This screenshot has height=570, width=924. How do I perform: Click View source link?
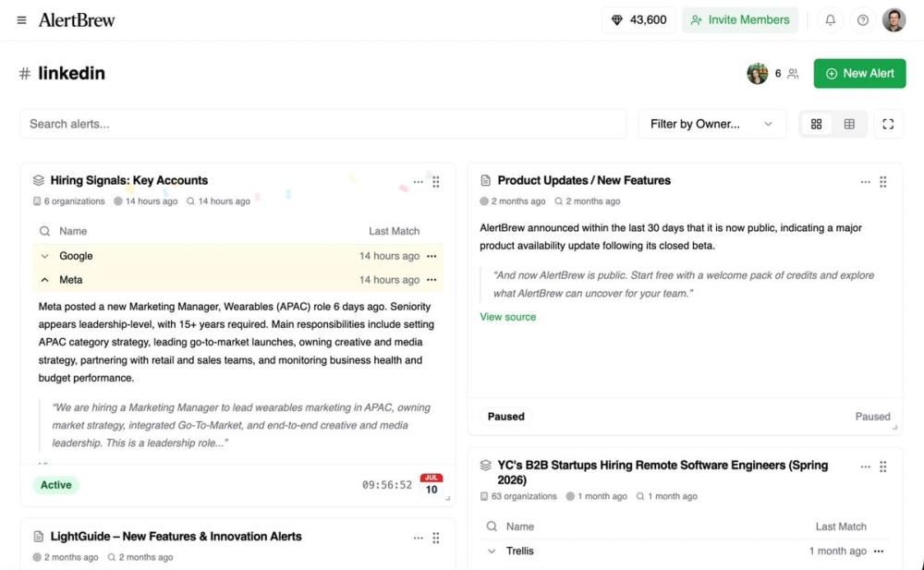click(508, 317)
